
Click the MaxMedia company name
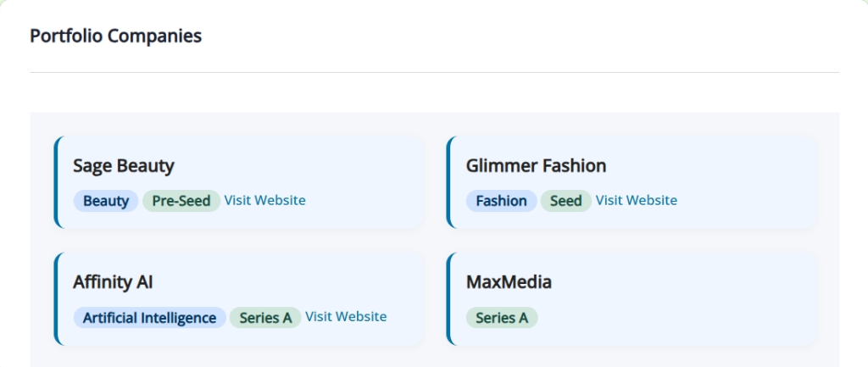[509, 281]
